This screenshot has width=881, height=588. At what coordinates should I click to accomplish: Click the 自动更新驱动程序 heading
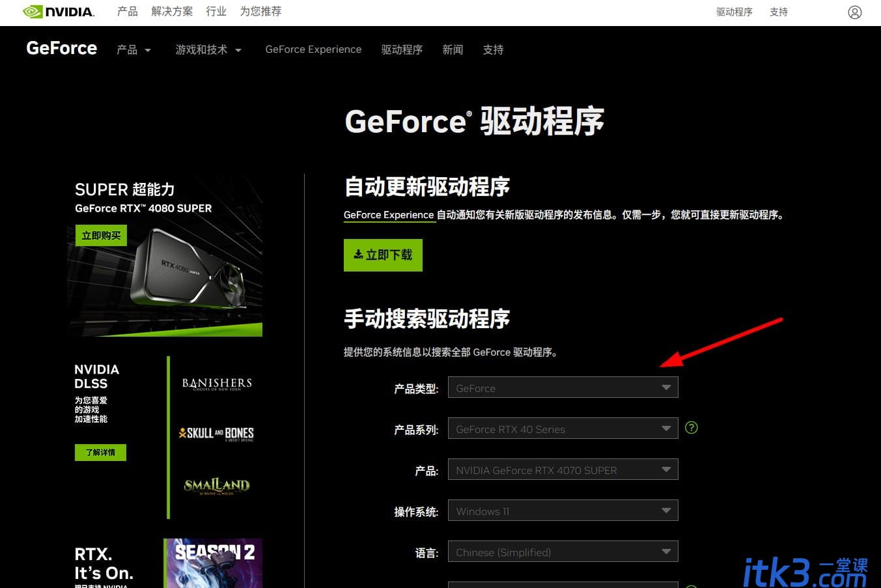427,187
